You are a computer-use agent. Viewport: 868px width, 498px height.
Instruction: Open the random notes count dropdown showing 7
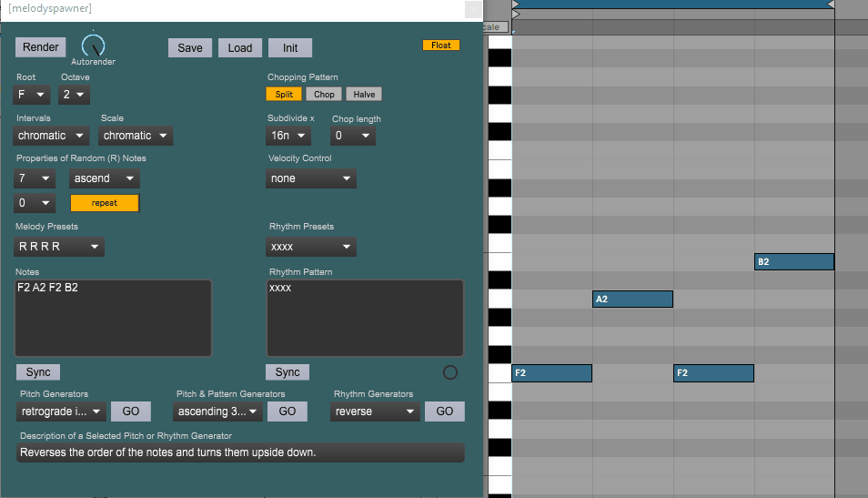[x=35, y=178]
